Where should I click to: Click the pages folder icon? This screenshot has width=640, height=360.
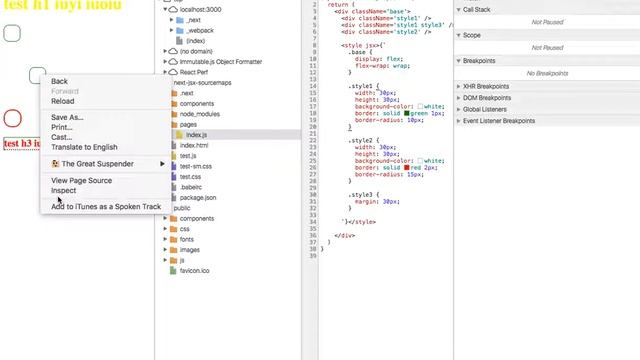[x=174, y=124]
